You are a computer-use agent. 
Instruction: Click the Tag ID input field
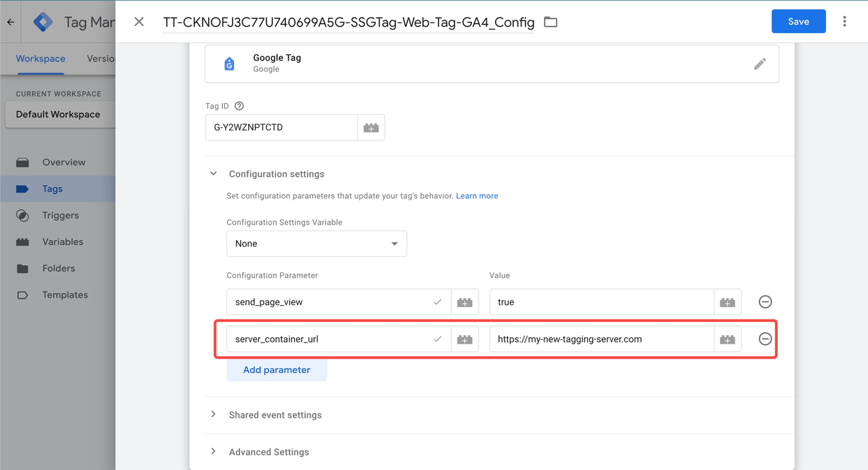[281, 128]
